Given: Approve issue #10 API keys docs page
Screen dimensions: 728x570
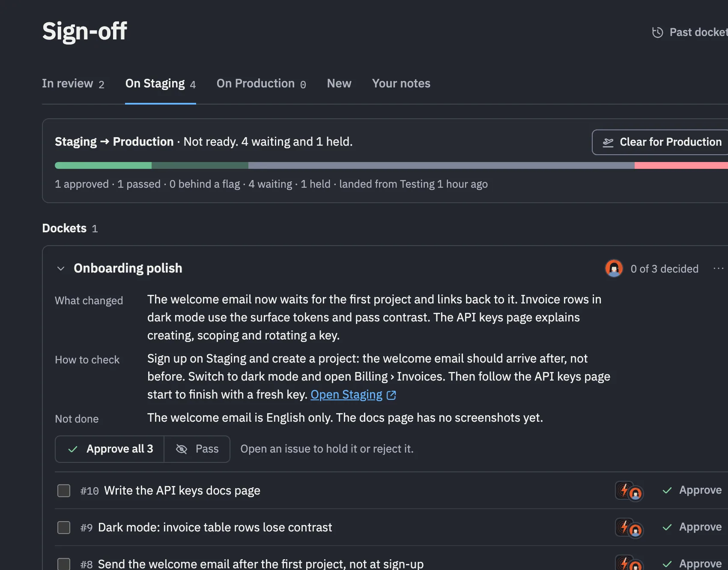Looking at the screenshot, I should click(x=692, y=490).
